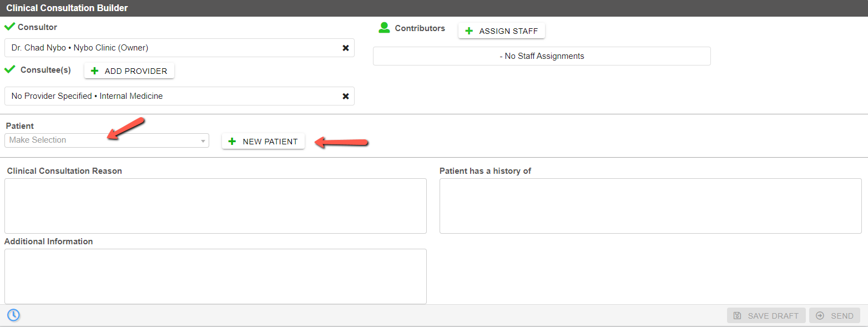Click the green checkmark beside Consultee(s)
868x327 pixels.
tap(9, 69)
